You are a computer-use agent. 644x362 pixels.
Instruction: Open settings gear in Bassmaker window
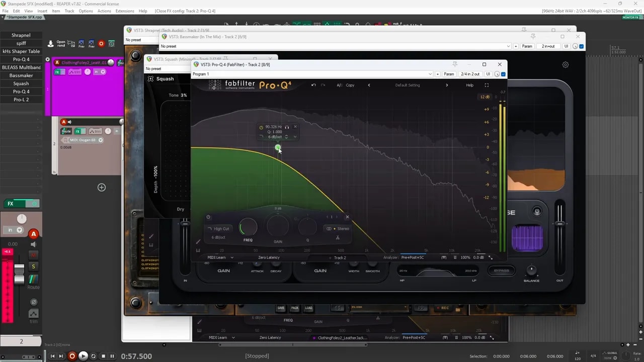(x=566, y=65)
